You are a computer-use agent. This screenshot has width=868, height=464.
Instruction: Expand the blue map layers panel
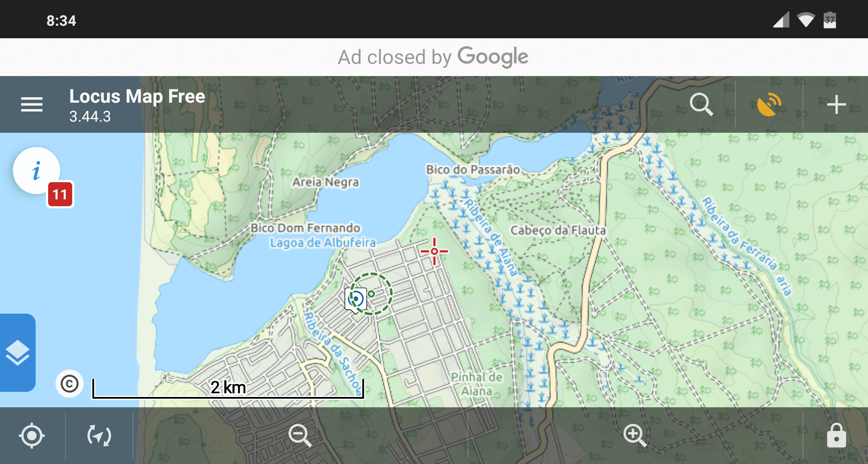(18, 352)
